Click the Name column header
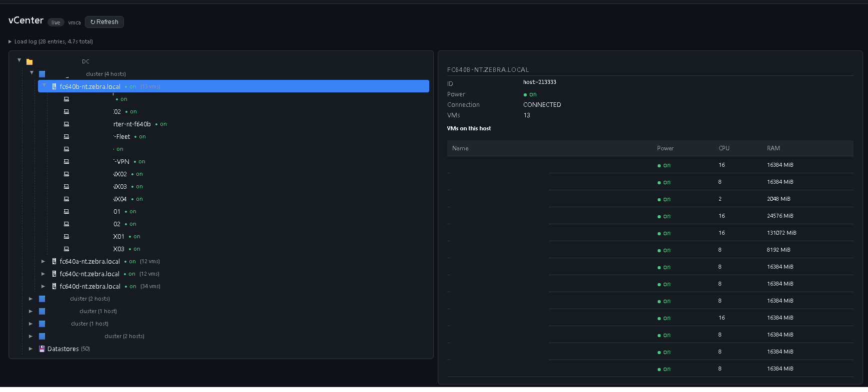The height and width of the screenshot is (392, 868). coord(460,148)
